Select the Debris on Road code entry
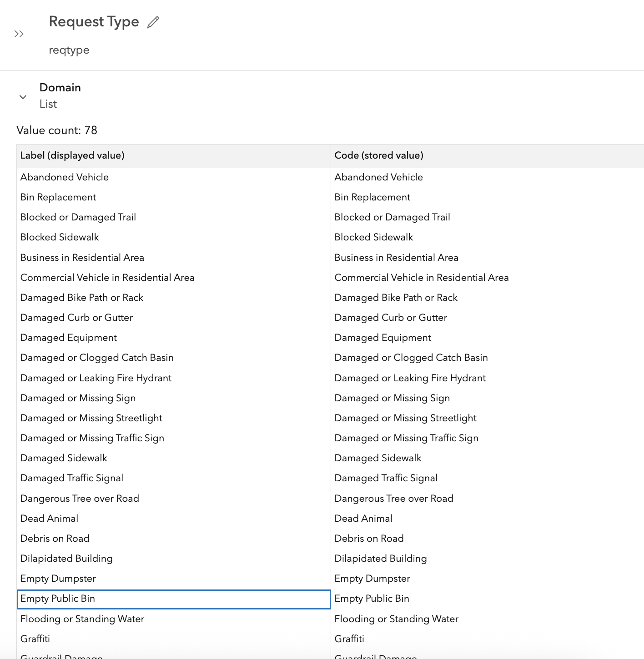 [369, 538]
